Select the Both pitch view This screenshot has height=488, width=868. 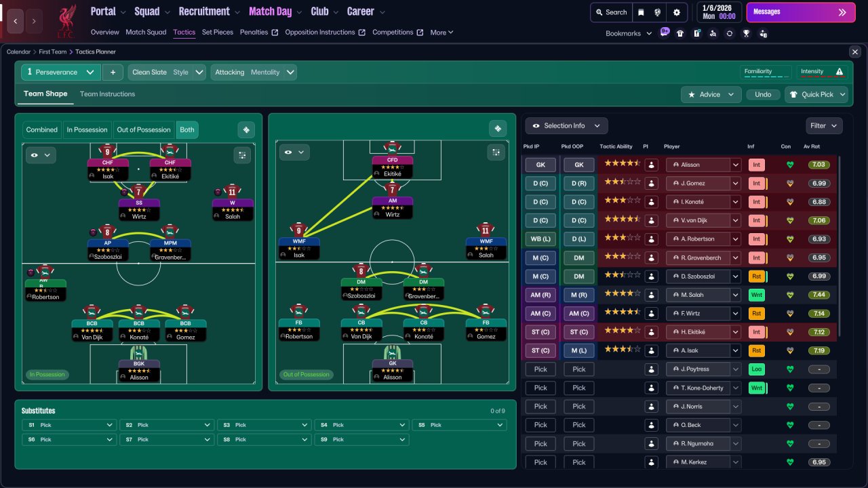coord(187,129)
